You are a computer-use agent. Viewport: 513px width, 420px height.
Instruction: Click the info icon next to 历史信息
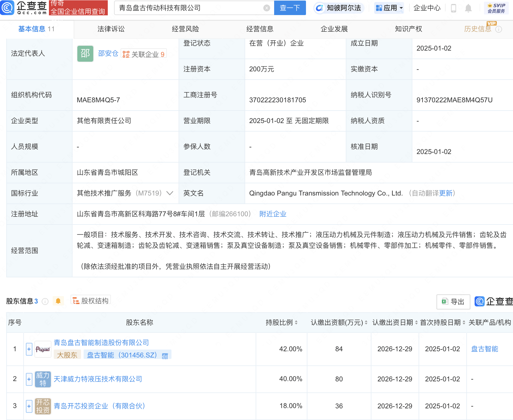[x=499, y=29]
